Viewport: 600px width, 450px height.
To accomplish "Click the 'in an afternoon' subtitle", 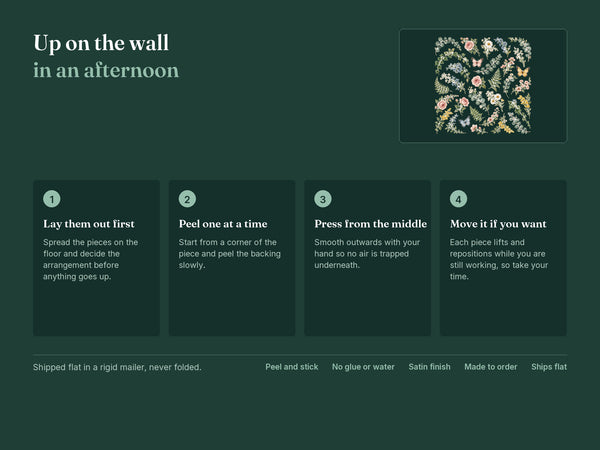I will (x=106, y=70).
